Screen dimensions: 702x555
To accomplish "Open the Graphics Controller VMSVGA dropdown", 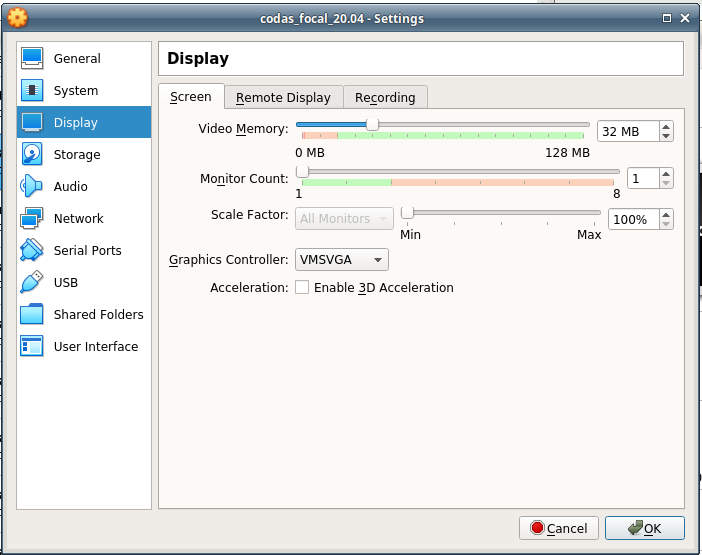I will 342,260.
